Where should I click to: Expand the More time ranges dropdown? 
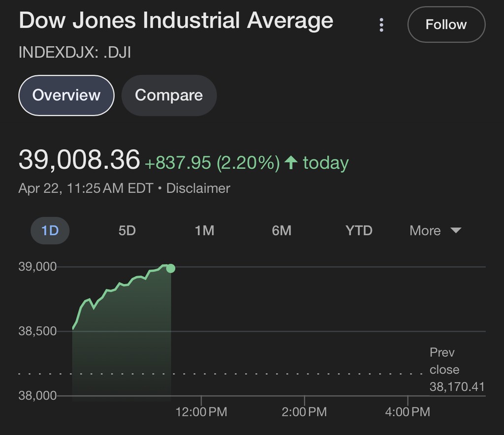(x=435, y=230)
